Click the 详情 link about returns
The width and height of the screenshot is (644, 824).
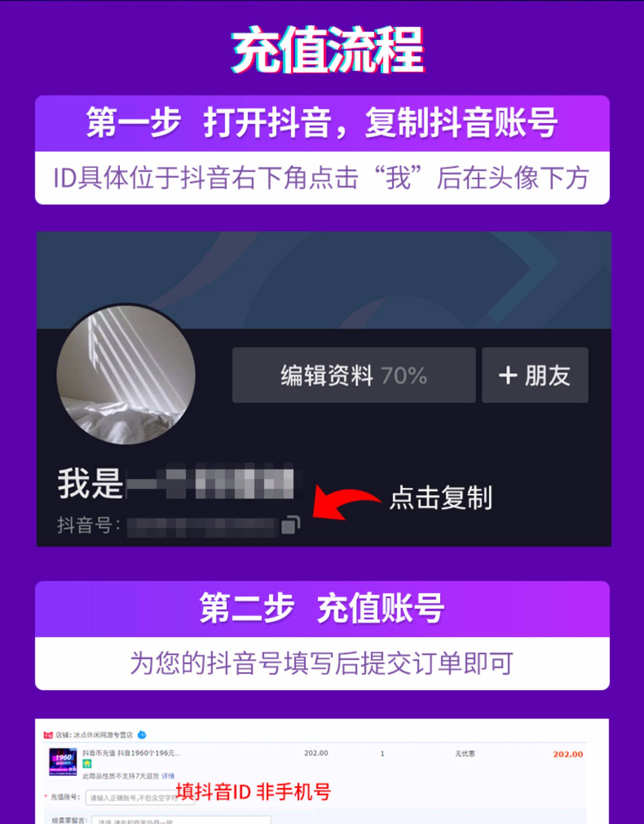[x=168, y=776]
